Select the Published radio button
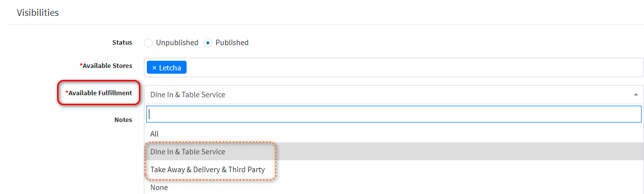 tap(208, 43)
